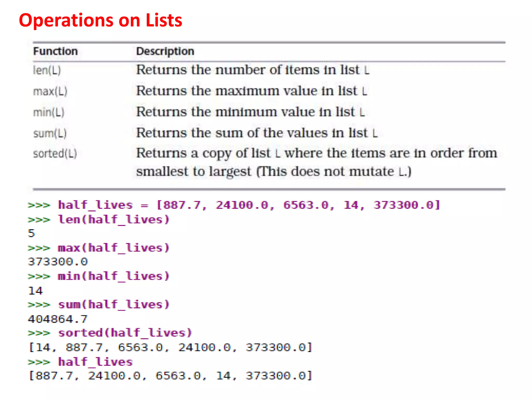Click the min(L) function cell

49,112
